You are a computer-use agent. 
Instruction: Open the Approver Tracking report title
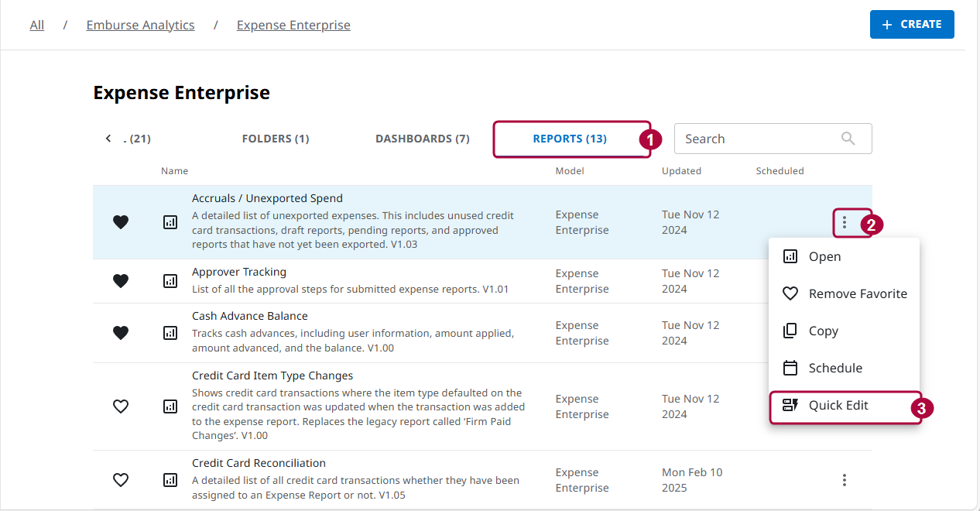point(239,272)
